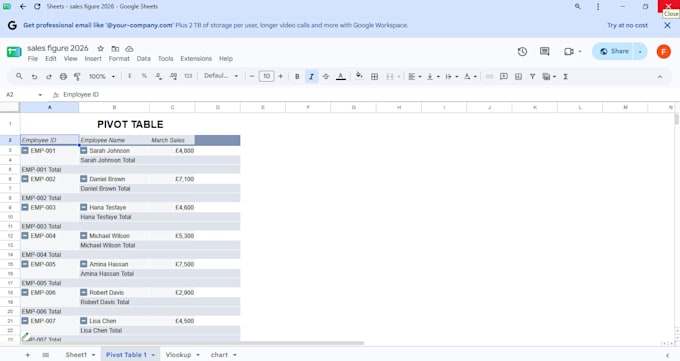Open the font family dropdown
The width and height of the screenshot is (680, 361).
[x=221, y=76]
